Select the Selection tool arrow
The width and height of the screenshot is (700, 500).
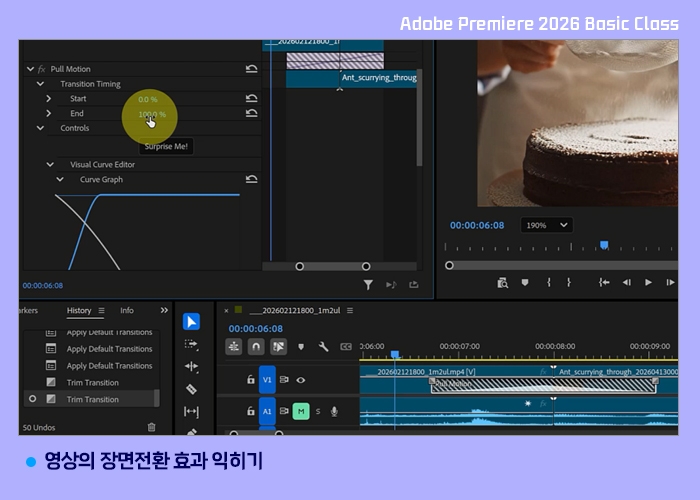click(191, 322)
